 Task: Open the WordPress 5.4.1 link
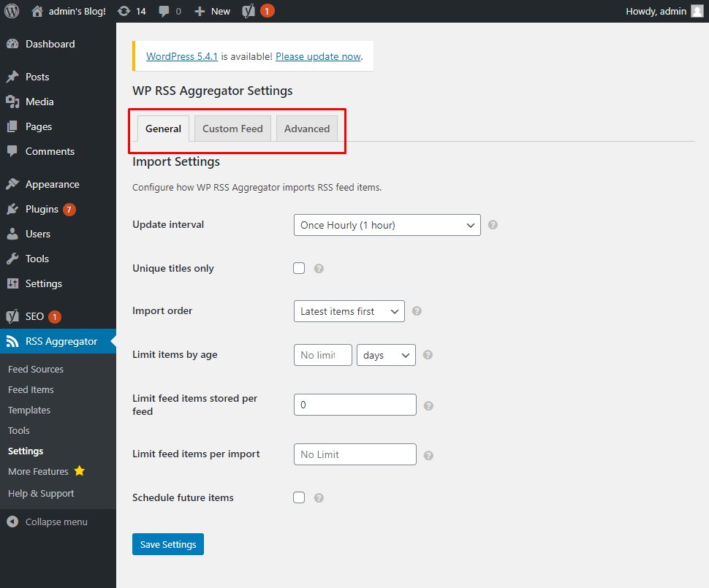tap(182, 56)
